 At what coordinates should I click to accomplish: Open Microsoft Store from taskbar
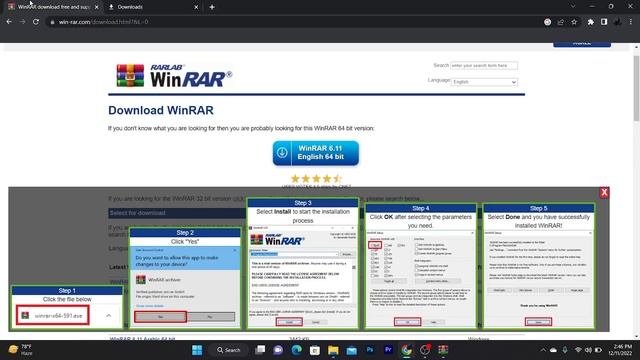315,350
